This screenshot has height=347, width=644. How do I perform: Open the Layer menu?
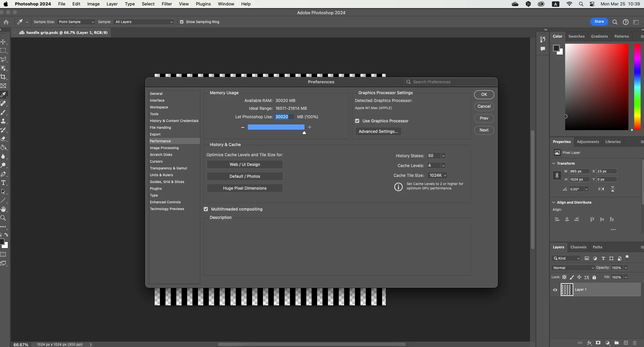[112, 4]
